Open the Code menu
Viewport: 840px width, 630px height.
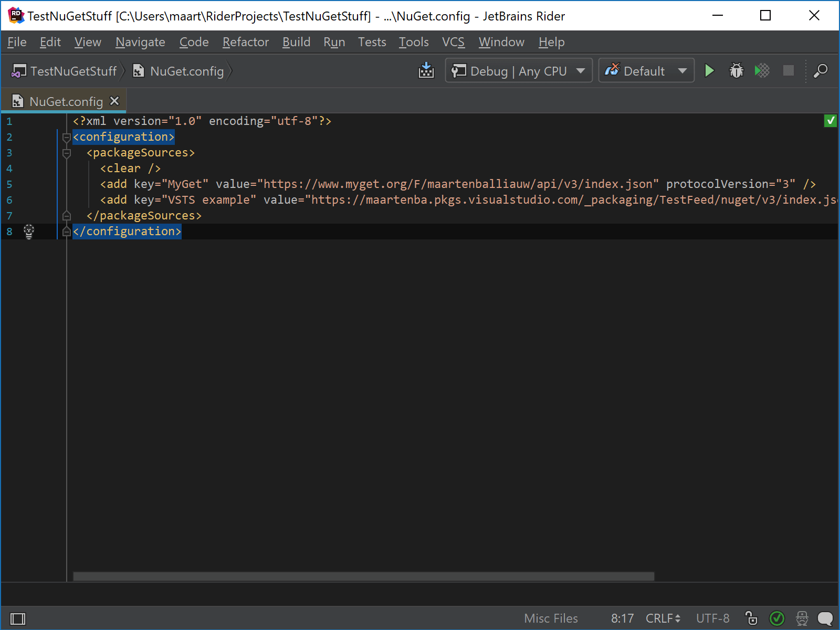(x=194, y=42)
